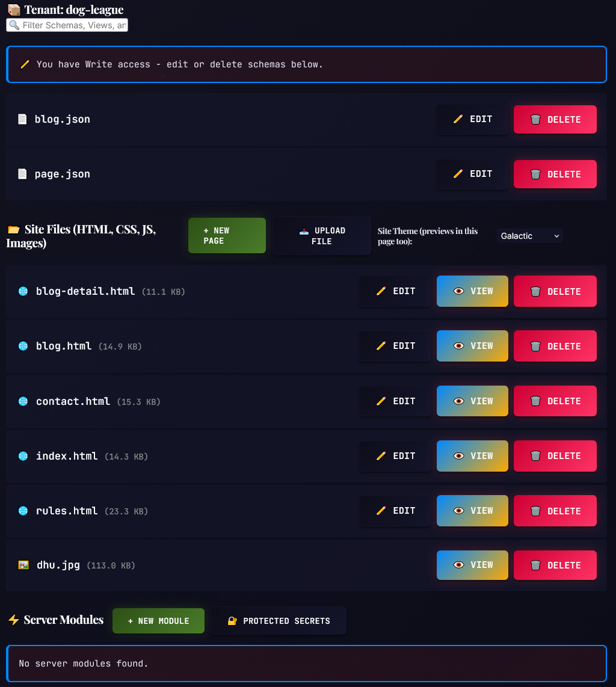Click the globe icon beside blog-detail.html

tap(23, 291)
